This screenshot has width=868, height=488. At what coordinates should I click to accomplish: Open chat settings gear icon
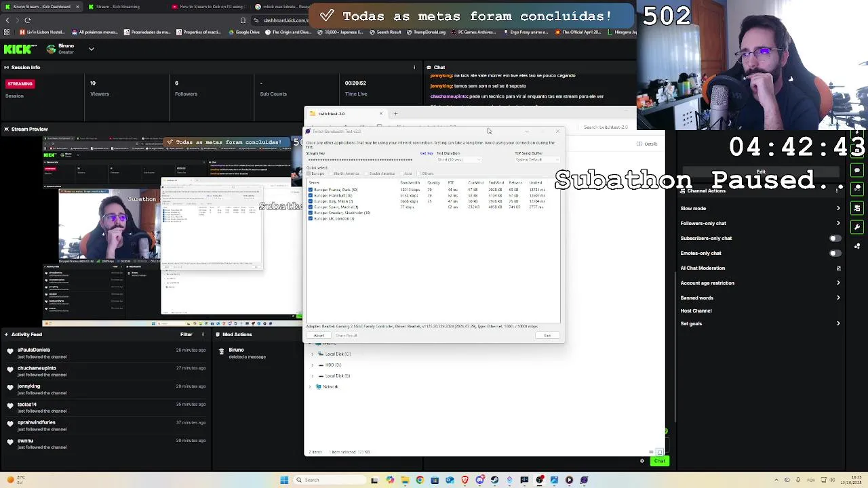click(x=642, y=461)
